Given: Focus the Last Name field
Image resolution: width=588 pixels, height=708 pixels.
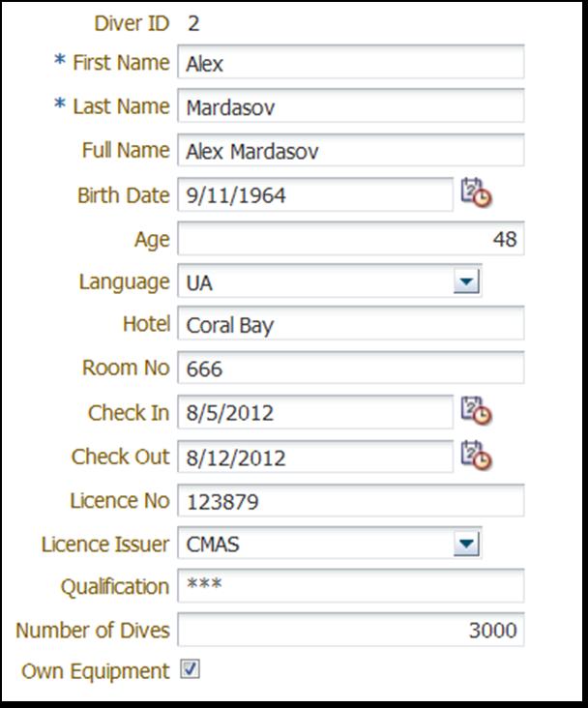Looking at the screenshot, I should point(351,105).
